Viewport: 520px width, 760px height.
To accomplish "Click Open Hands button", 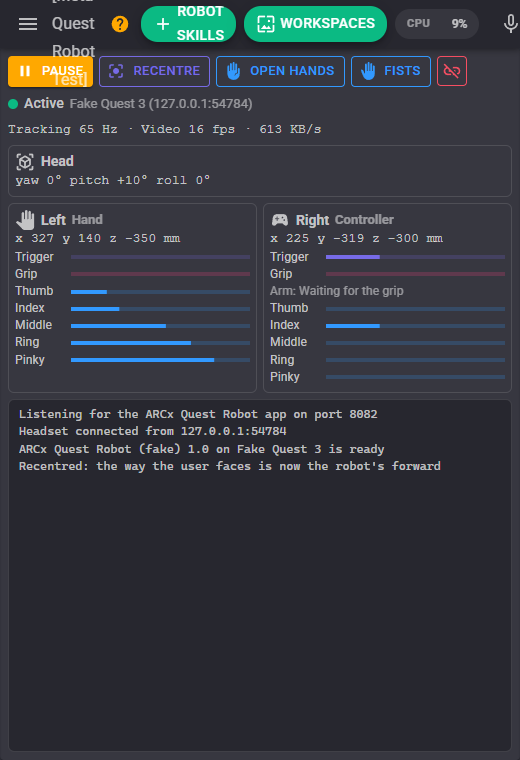I will (280, 71).
